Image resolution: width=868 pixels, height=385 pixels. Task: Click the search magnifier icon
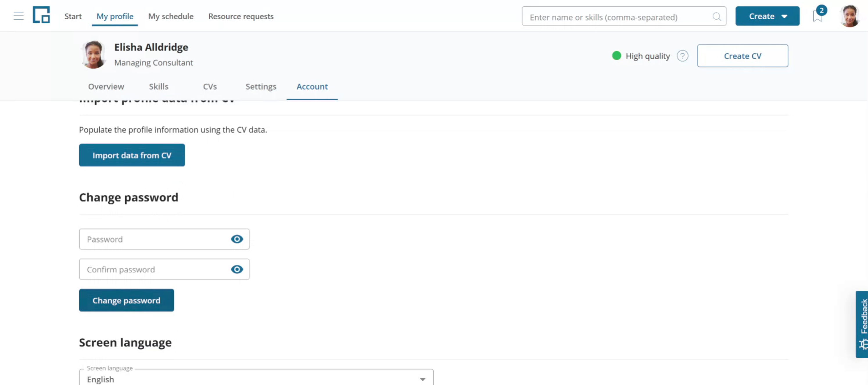coord(717,17)
